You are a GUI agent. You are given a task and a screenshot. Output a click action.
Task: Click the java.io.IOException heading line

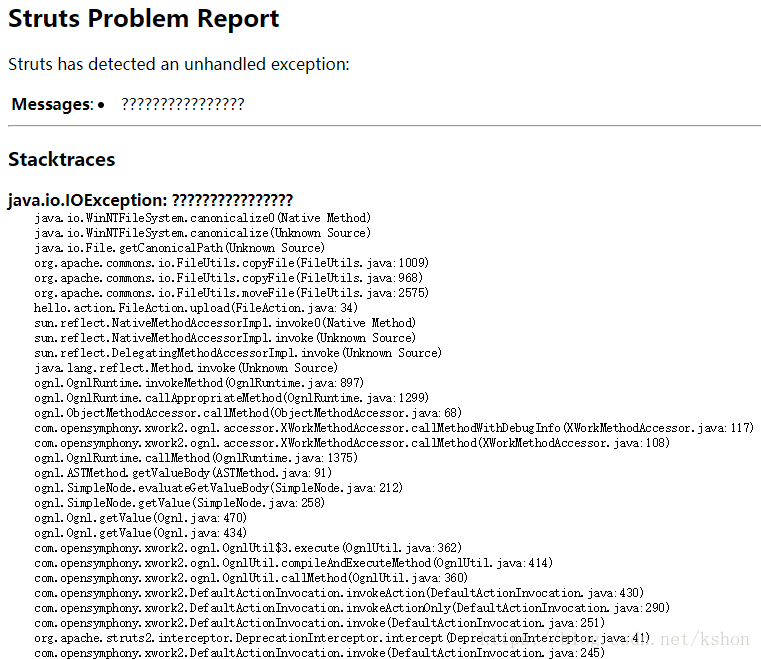click(x=150, y=200)
